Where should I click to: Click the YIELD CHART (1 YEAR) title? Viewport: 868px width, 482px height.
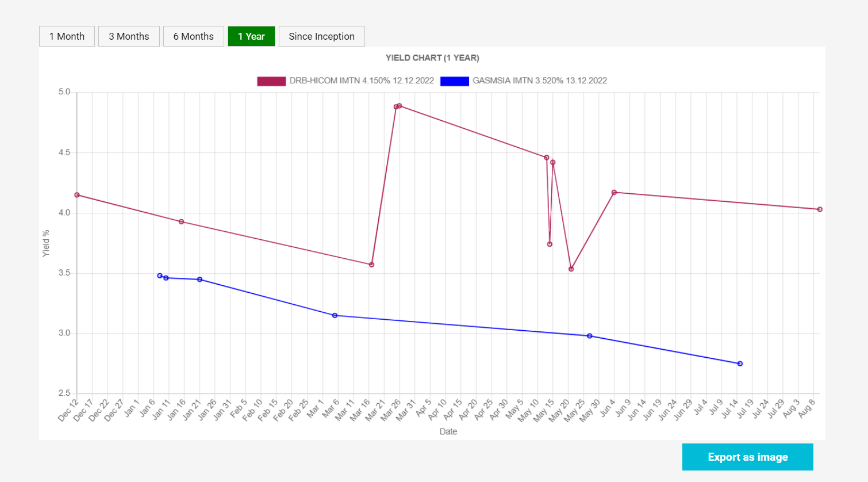point(432,58)
